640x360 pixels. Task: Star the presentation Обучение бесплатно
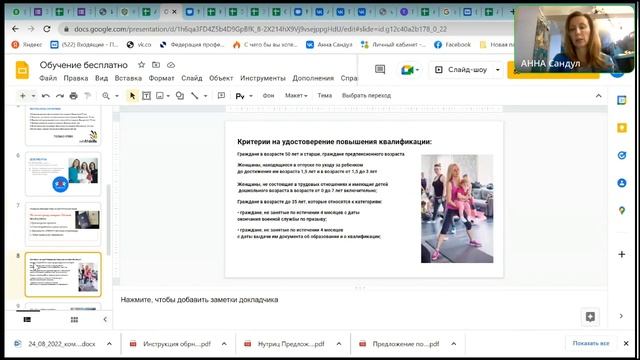pyautogui.click(x=141, y=65)
